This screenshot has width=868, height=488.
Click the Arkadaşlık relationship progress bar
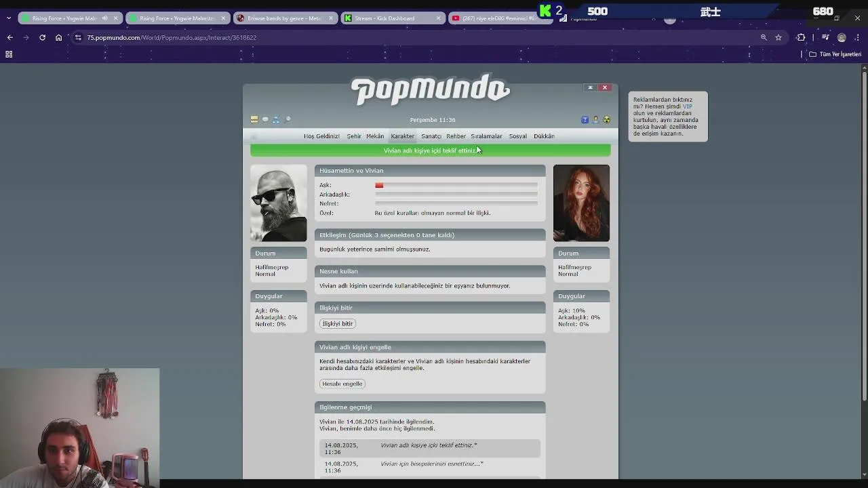pyautogui.click(x=456, y=195)
